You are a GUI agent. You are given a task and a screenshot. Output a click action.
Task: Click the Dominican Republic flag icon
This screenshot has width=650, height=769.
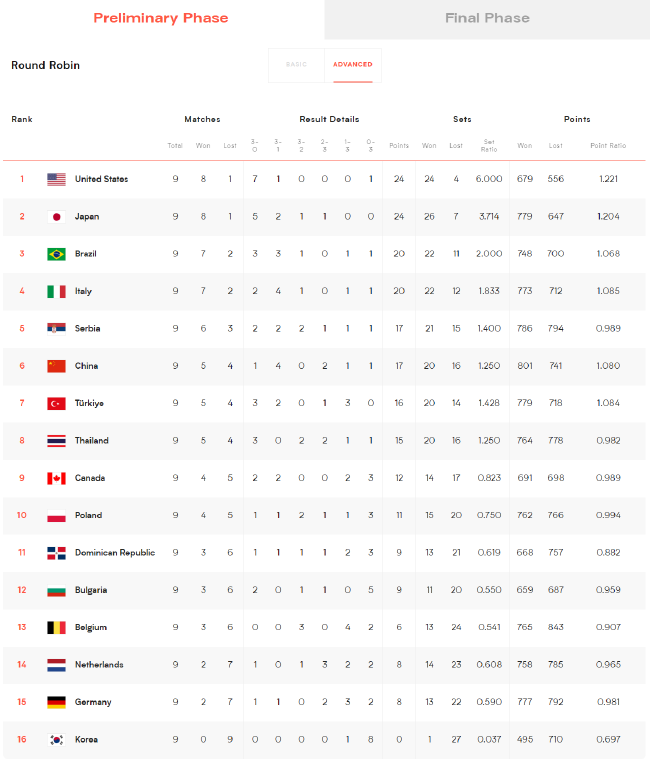tap(56, 553)
